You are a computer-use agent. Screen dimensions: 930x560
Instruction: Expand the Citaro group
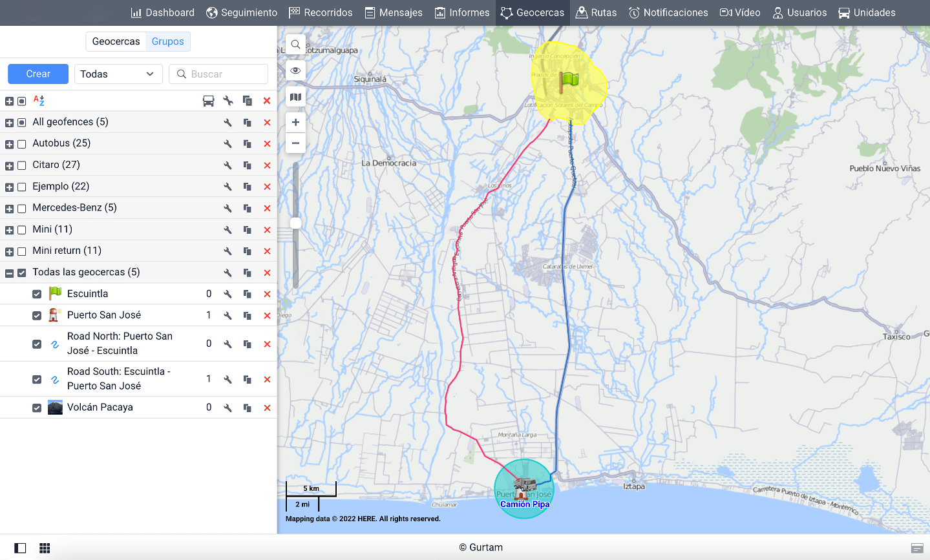[x=9, y=165]
